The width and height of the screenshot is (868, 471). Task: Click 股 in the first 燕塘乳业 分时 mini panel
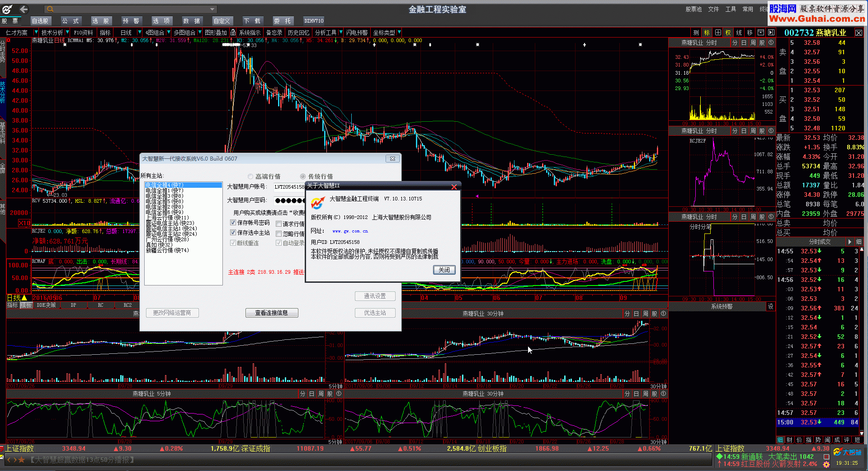[762, 43]
